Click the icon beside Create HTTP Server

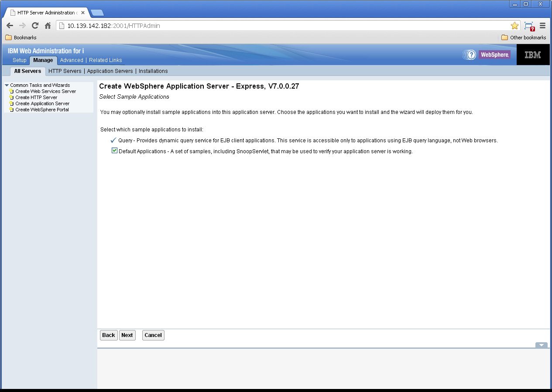coord(11,97)
